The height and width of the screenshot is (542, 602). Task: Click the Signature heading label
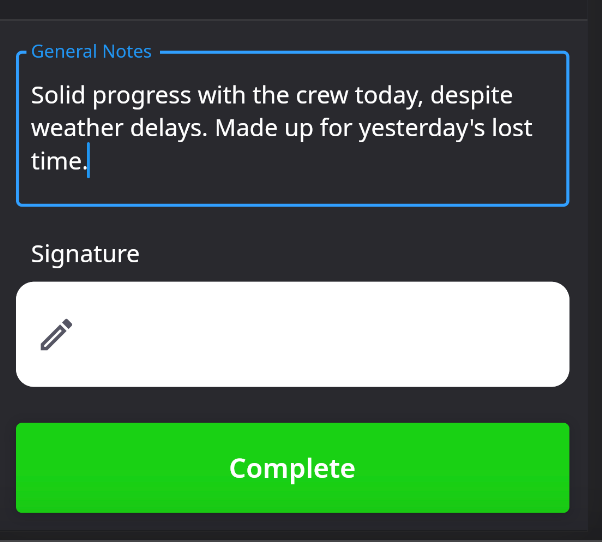click(x=85, y=254)
